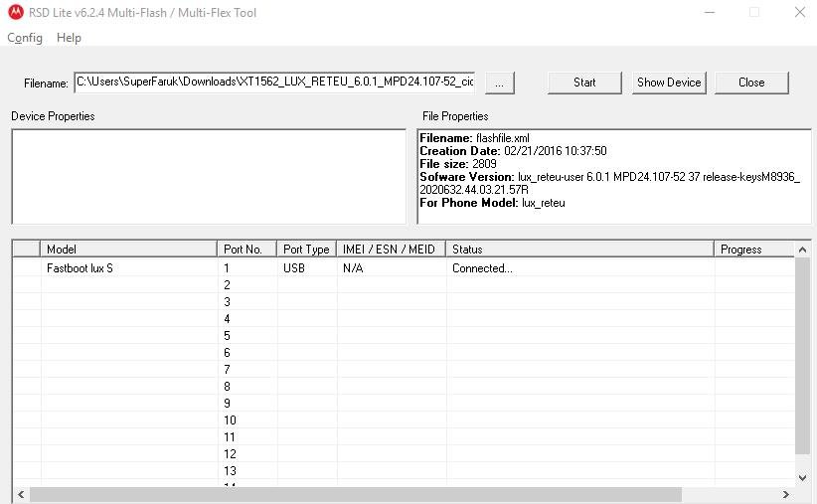Image resolution: width=817 pixels, height=504 pixels.
Task: Click the Progress column header
Action: (754, 250)
